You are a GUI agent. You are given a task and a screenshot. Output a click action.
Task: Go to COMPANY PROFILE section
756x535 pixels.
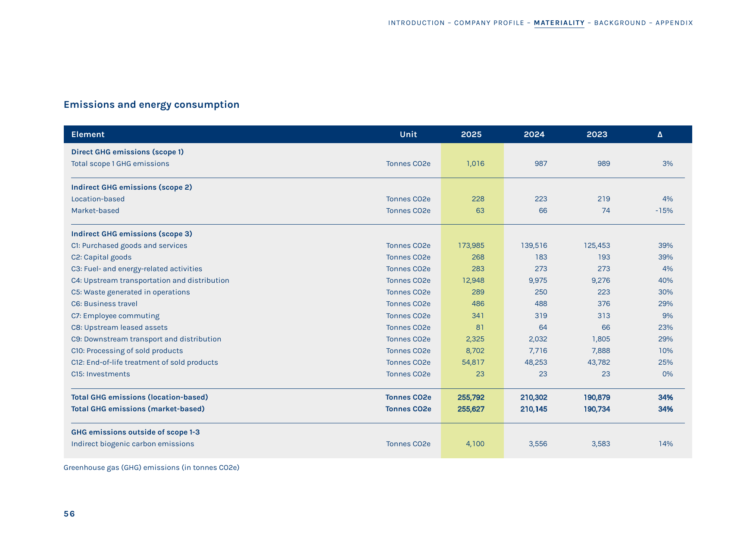(x=489, y=23)
